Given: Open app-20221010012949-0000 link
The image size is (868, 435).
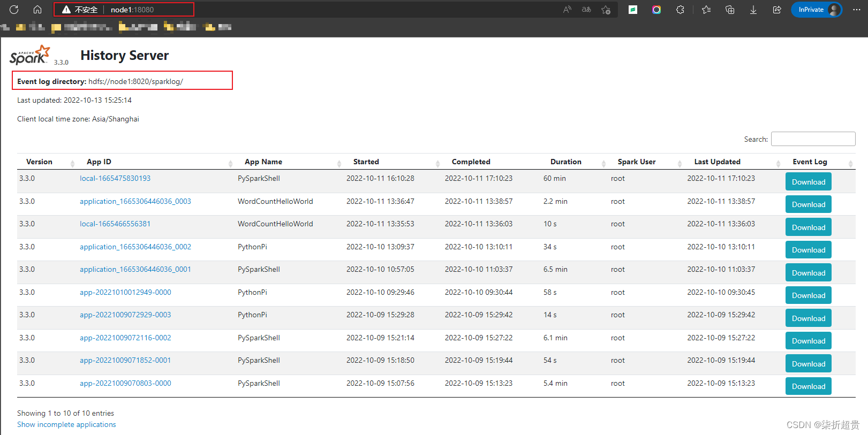Looking at the screenshot, I should click(125, 292).
